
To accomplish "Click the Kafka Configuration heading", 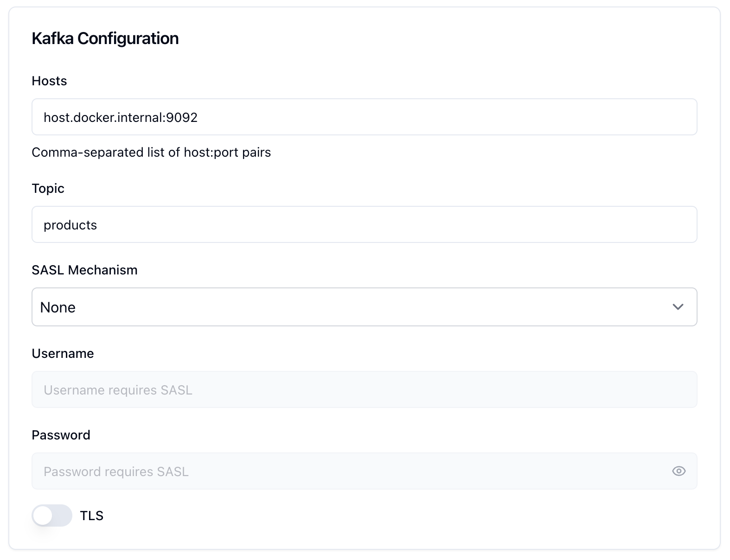I will [105, 38].
